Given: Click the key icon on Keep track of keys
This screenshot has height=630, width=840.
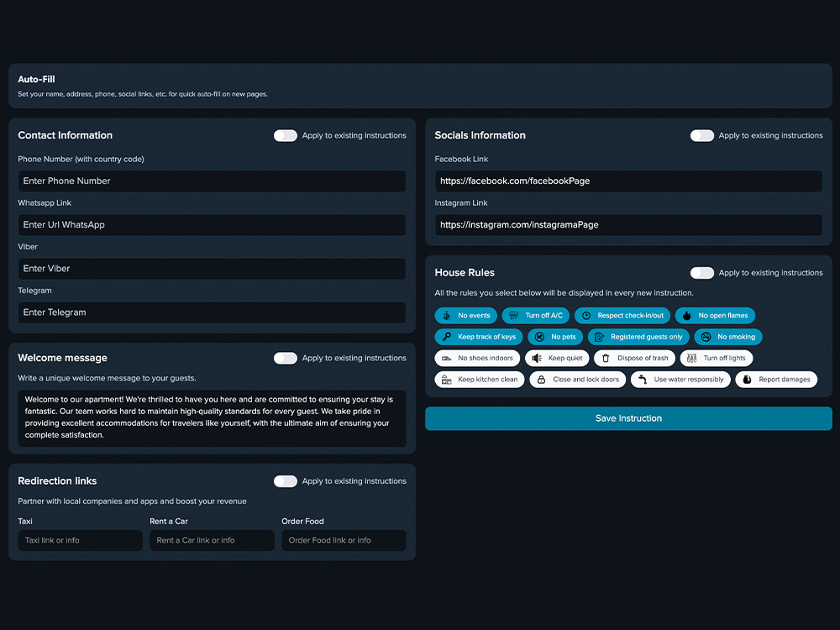Looking at the screenshot, I should coord(446,337).
